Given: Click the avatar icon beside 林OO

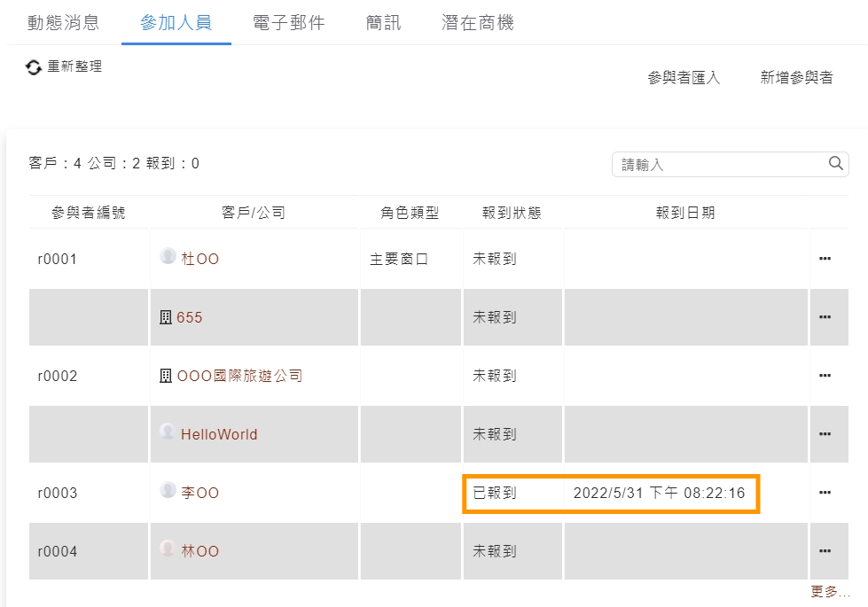Looking at the screenshot, I should click(168, 549).
